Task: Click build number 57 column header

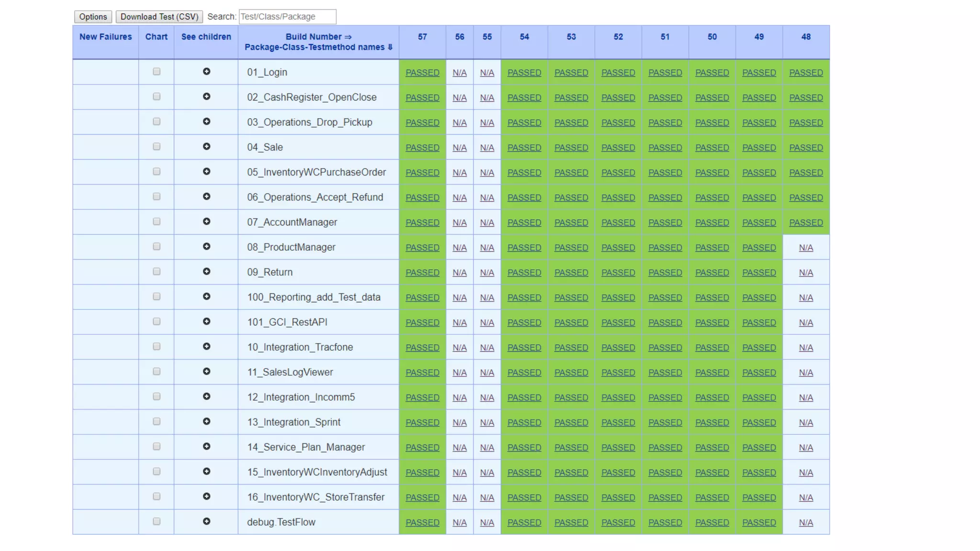Action: point(422,37)
